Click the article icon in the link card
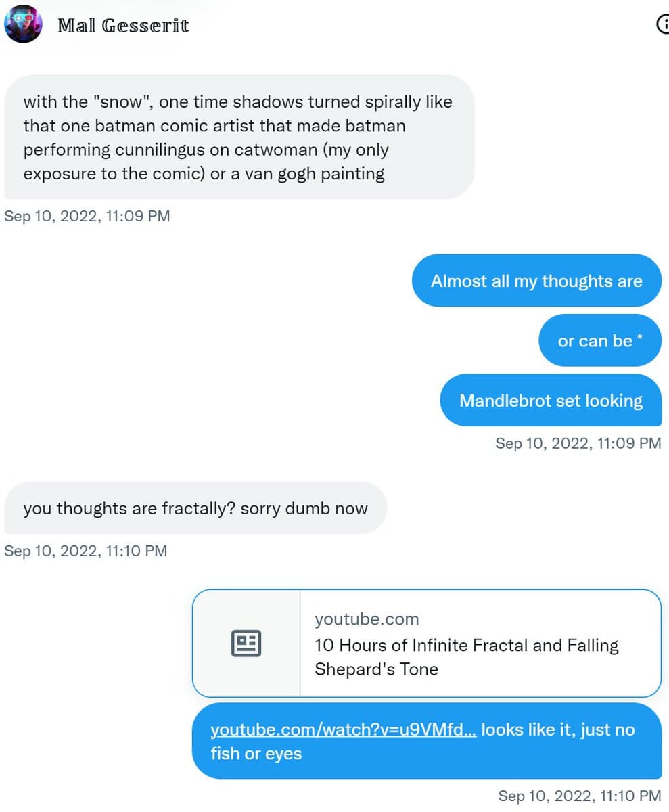669x812 pixels. pos(246,643)
